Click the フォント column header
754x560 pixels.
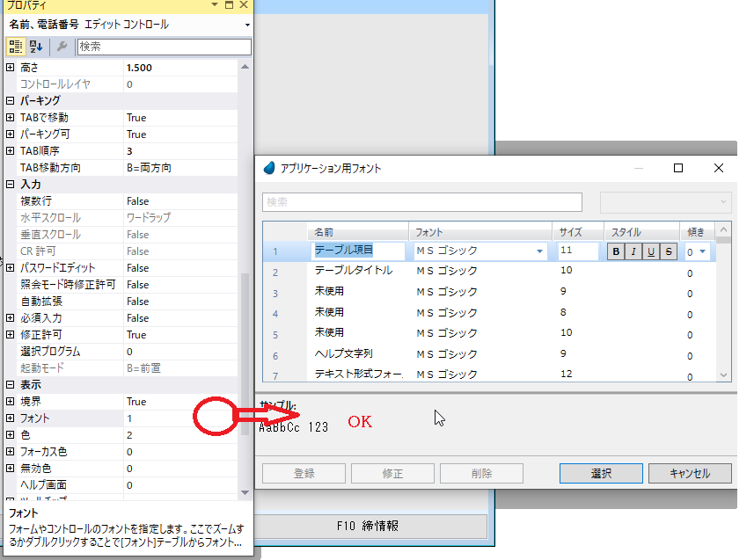click(x=480, y=232)
